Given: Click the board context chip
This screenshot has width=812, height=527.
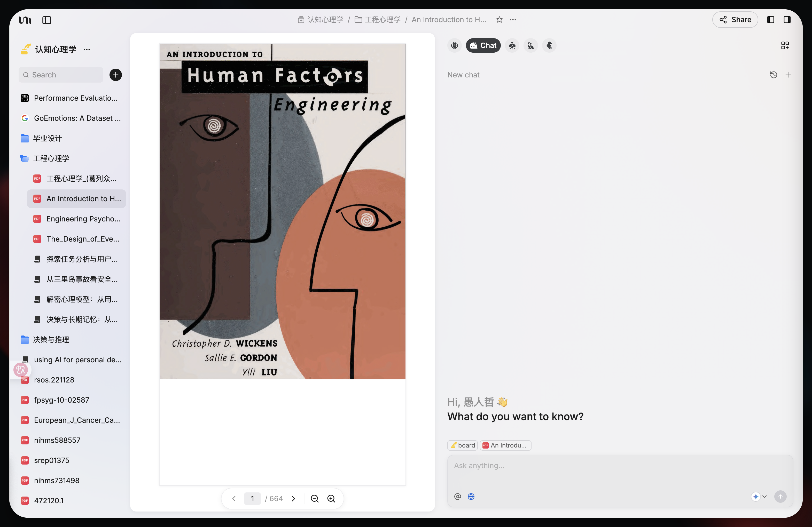Looking at the screenshot, I should pyautogui.click(x=463, y=445).
